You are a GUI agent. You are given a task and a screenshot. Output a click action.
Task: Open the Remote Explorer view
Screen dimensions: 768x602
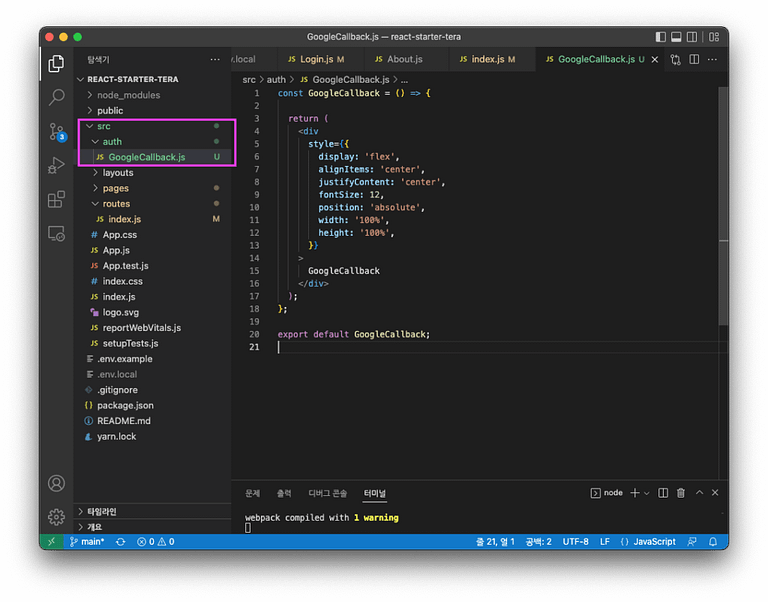pos(57,233)
